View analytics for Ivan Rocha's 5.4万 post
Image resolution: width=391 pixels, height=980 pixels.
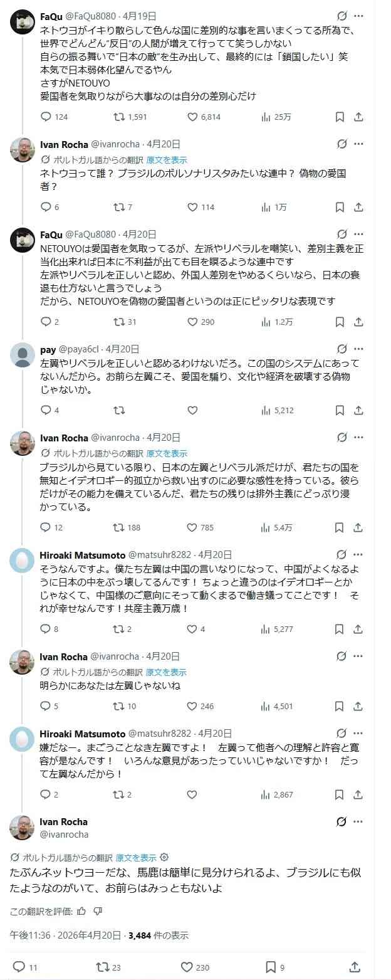(266, 527)
